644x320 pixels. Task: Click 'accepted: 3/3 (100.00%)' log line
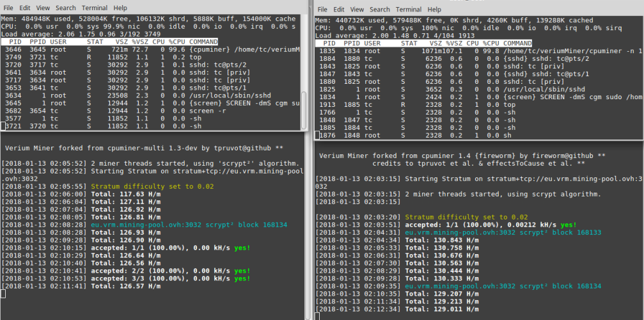(x=126, y=278)
